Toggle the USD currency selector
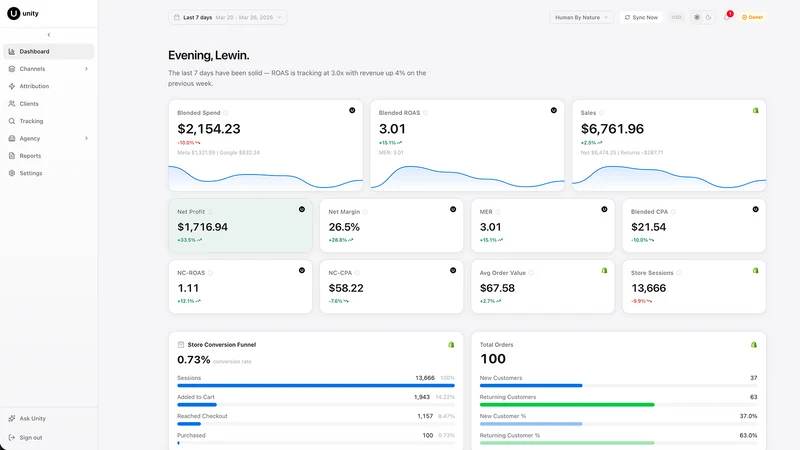Screen dimensions: 800x450 pos(677,17)
